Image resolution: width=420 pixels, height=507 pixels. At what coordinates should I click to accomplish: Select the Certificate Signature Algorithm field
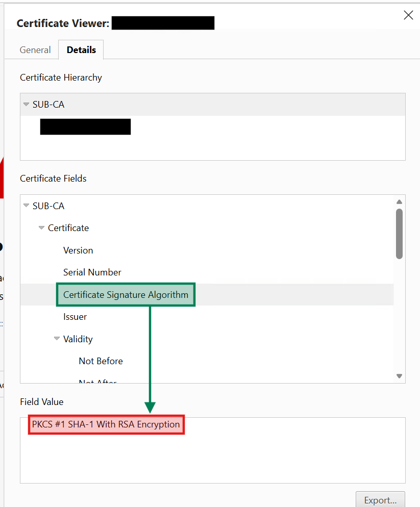(125, 294)
